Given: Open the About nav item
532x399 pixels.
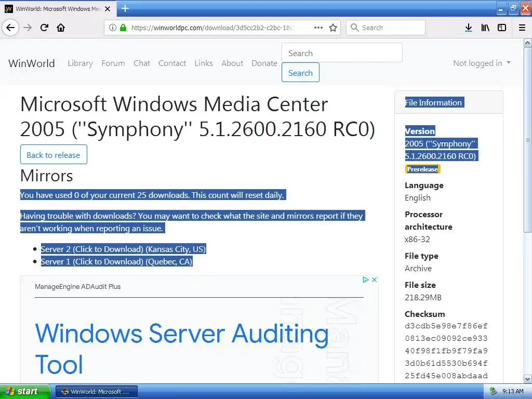Looking at the screenshot, I should [232, 63].
